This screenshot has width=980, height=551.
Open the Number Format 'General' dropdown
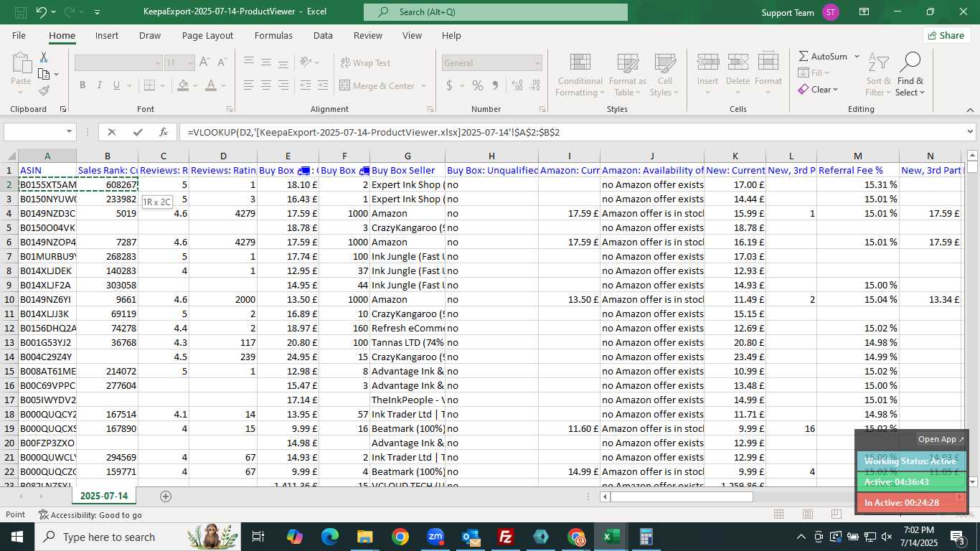(x=537, y=62)
